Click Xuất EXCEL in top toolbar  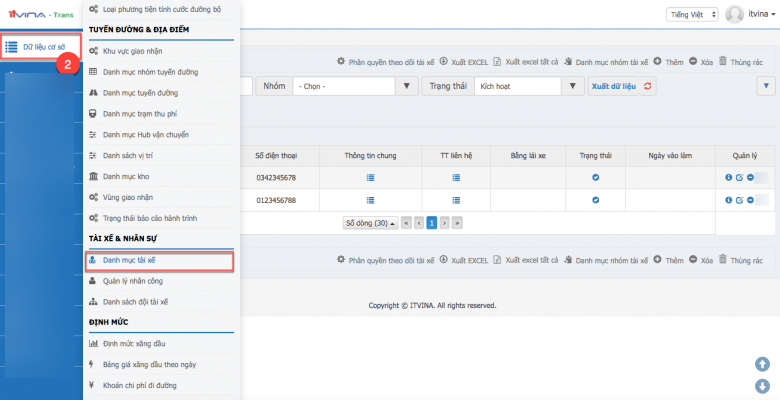465,62
